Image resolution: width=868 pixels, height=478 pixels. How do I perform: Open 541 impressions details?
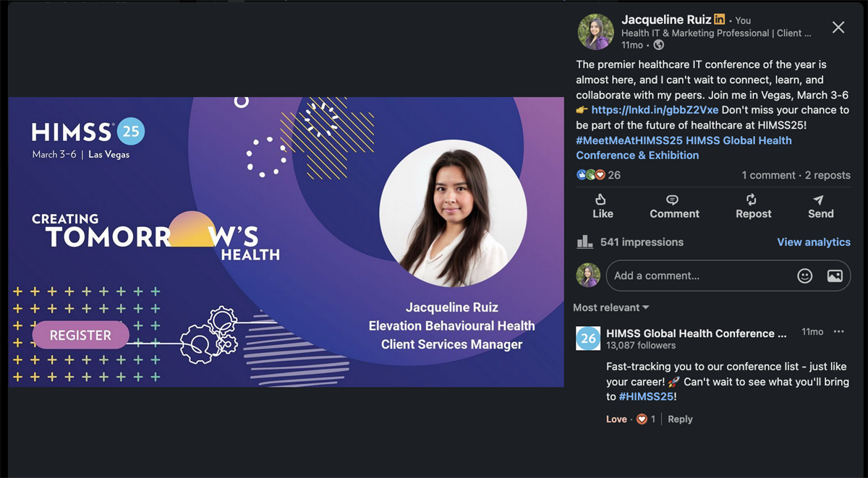point(642,242)
